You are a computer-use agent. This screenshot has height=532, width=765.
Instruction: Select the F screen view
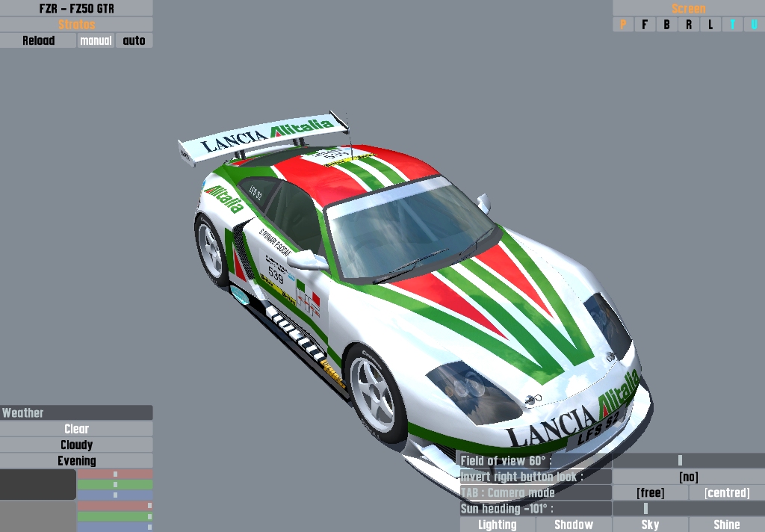point(645,25)
